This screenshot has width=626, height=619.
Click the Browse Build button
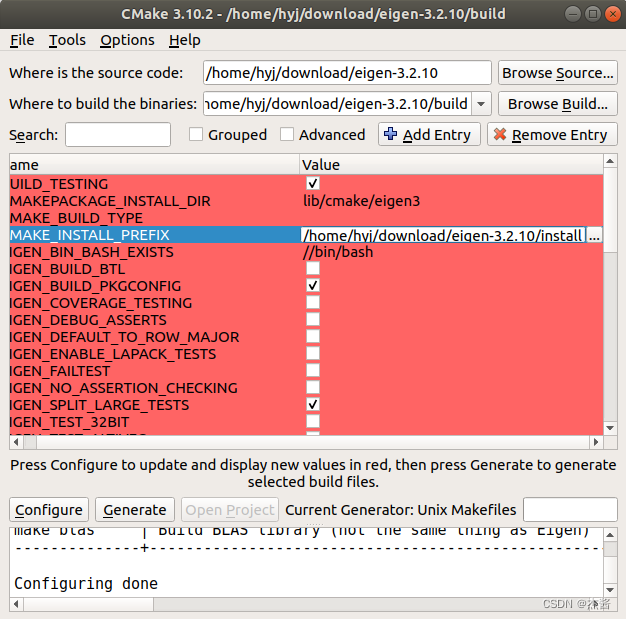tap(558, 104)
